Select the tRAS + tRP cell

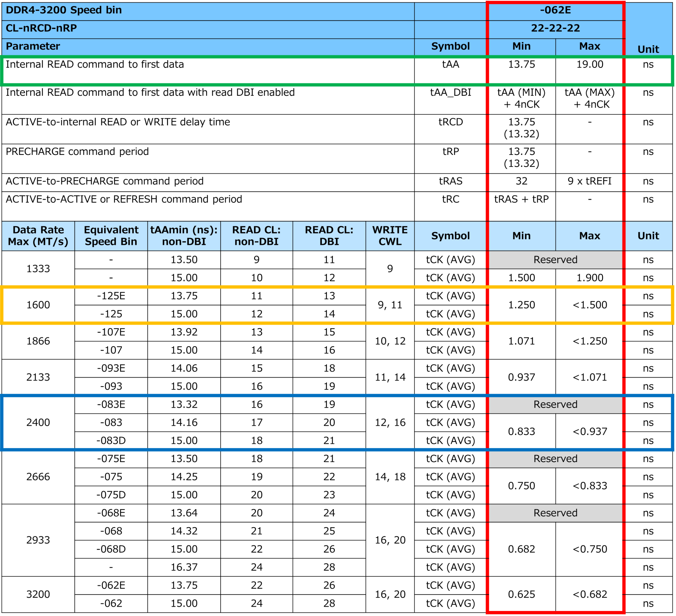pos(522,199)
